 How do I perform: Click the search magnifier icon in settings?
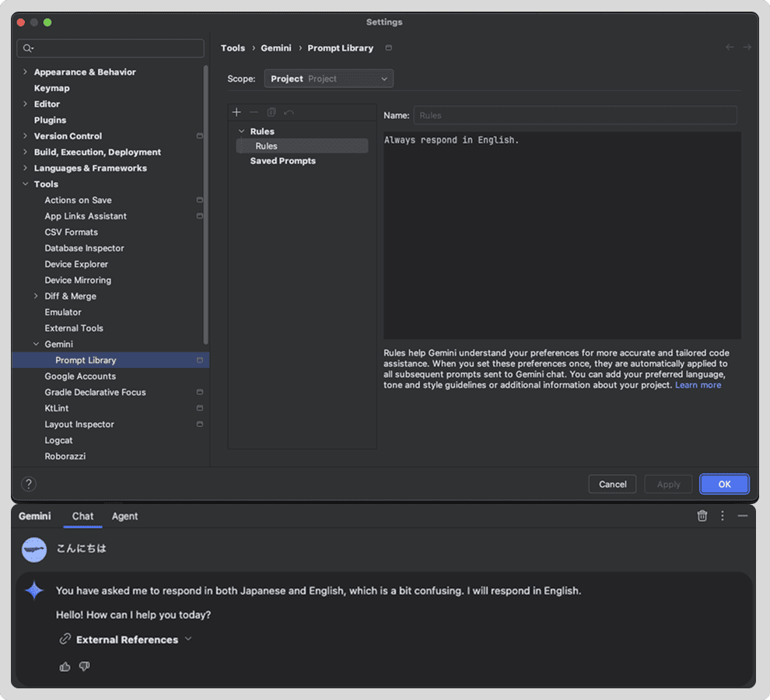pyautogui.click(x=27, y=48)
